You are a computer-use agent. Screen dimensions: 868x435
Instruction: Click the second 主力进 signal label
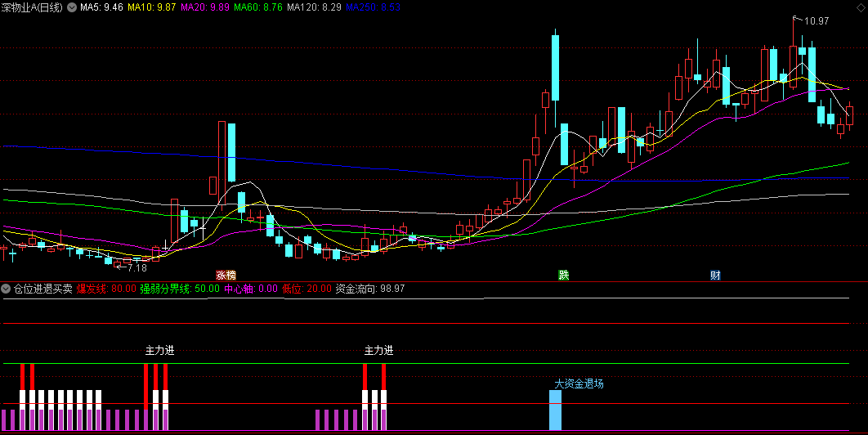coord(379,350)
